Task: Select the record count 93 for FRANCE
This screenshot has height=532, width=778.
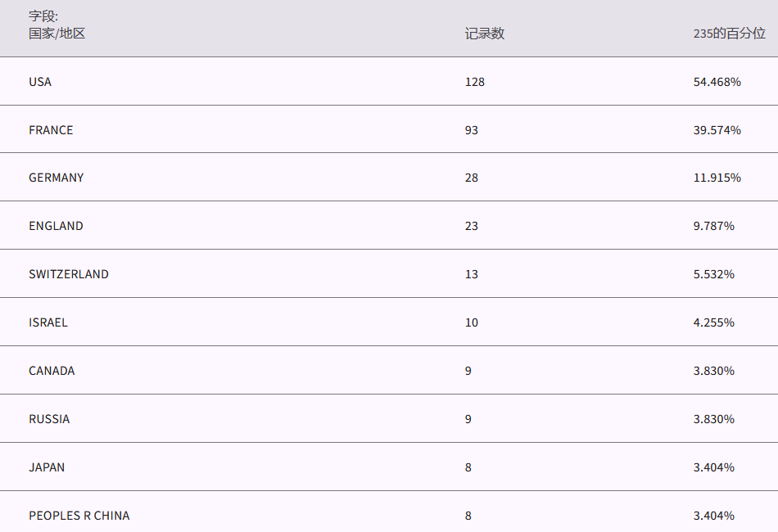Action: (x=472, y=130)
